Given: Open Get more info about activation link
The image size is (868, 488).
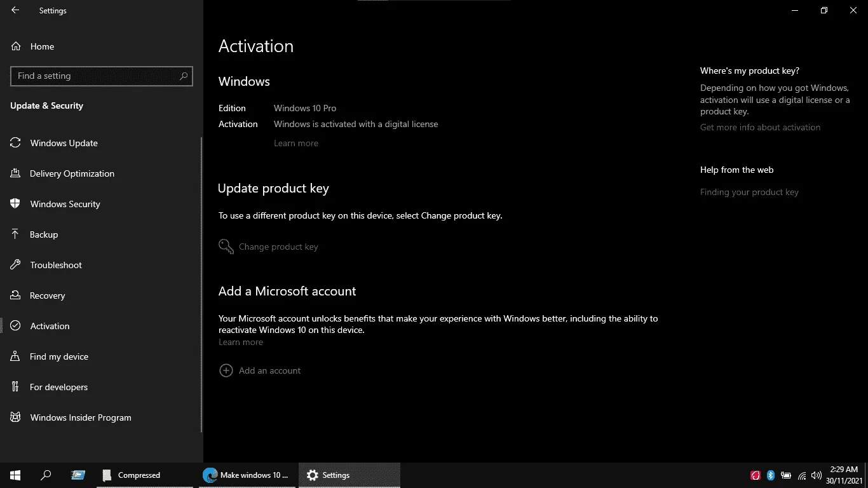Looking at the screenshot, I should (x=760, y=127).
